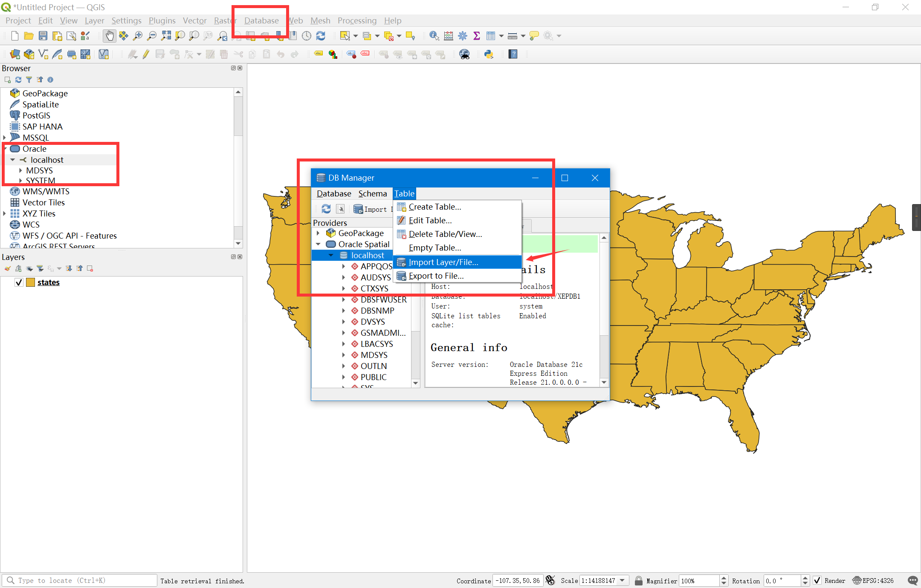Open the Help contents book icon

coord(513,54)
